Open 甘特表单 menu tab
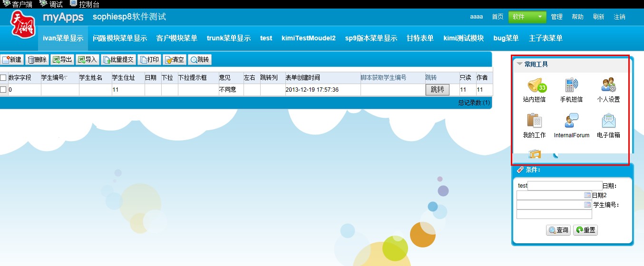The width and height of the screenshot is (644, 266). pos(420,38)
